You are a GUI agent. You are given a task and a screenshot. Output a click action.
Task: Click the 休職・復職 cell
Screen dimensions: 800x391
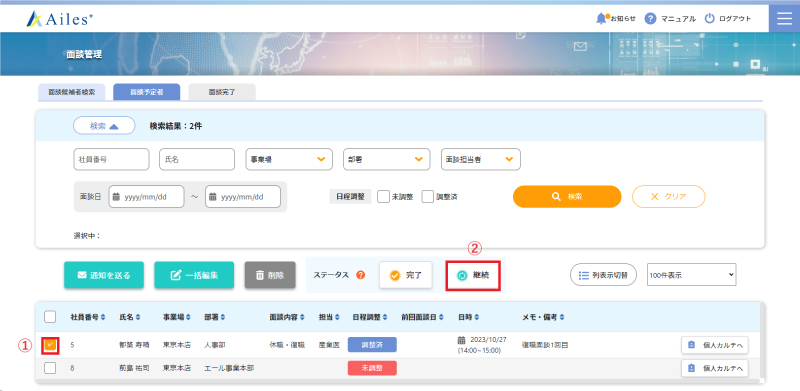tap(287, 345)
